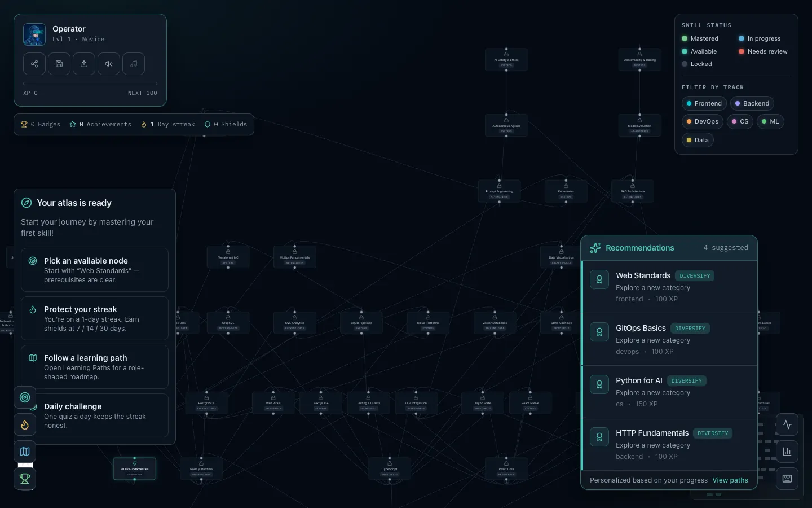Viewport: 812px width, 508px height.
Task: Select the Kubernetes skill node
Action: click(x=566, y=191)
